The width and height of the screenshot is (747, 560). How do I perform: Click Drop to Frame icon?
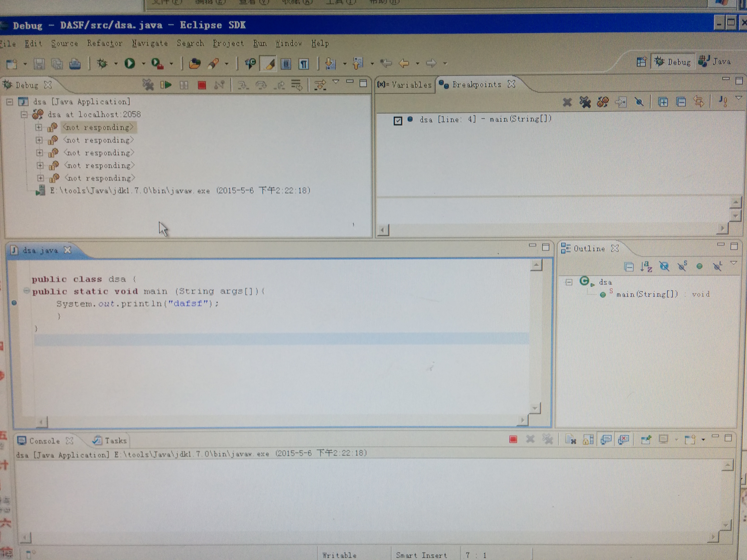pos(297,85)
